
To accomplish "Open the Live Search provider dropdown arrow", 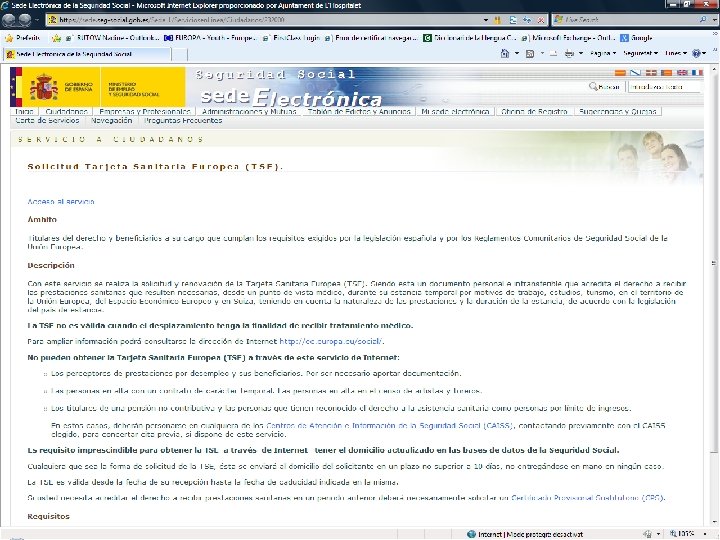I will [714, 20].
